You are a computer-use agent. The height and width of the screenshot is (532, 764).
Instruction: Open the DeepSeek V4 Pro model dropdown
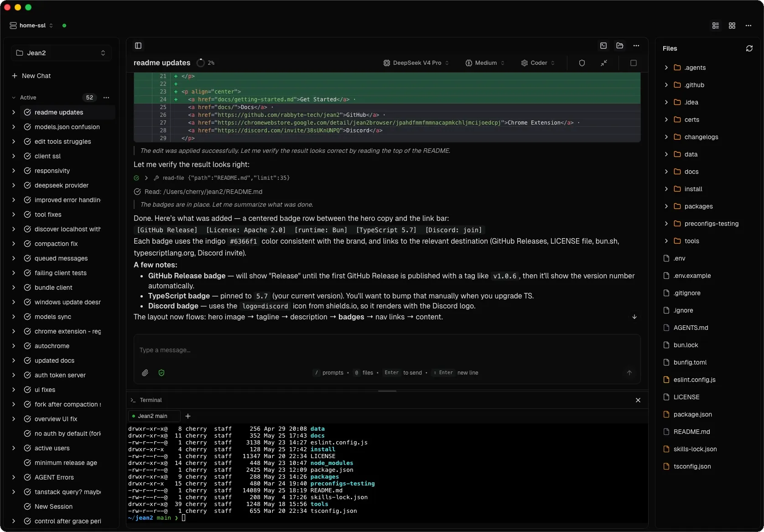[x=416, y=63]
